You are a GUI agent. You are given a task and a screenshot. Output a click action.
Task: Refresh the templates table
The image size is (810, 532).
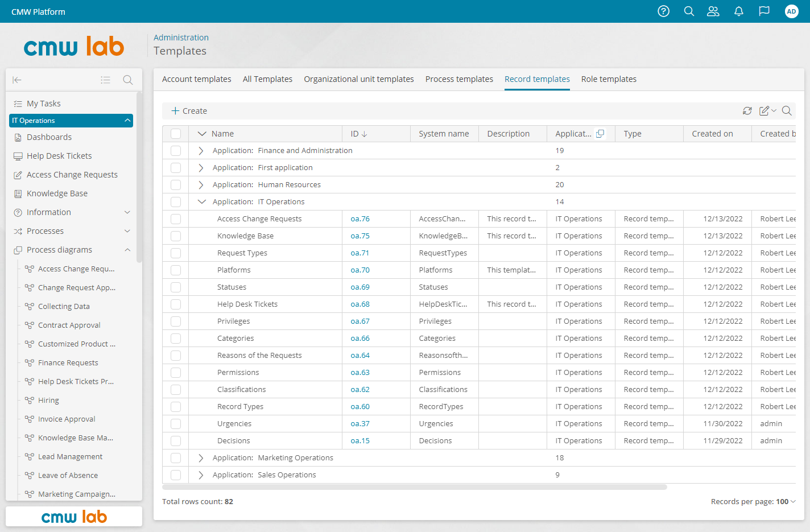pos(747,111)
